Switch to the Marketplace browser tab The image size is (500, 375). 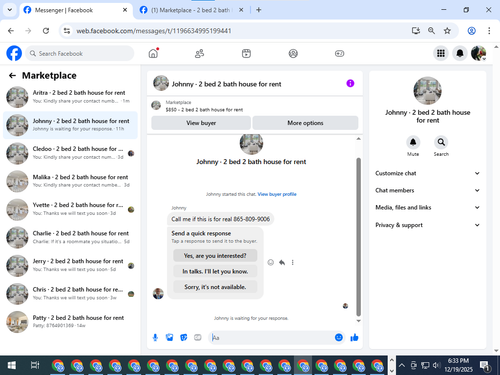click(x=192, y=10)
